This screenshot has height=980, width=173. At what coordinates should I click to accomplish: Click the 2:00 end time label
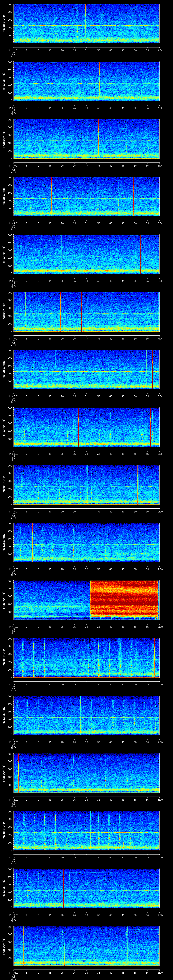tap(160, 50)
